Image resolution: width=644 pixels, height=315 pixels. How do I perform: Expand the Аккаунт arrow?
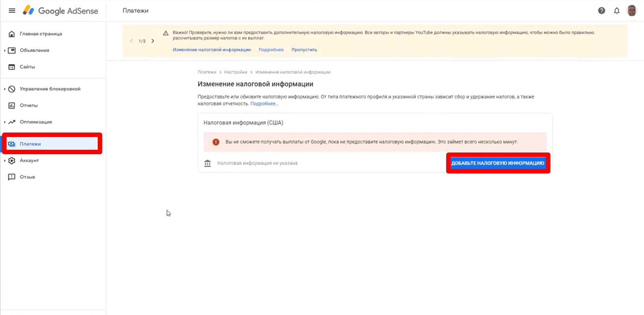click(4, 161)
